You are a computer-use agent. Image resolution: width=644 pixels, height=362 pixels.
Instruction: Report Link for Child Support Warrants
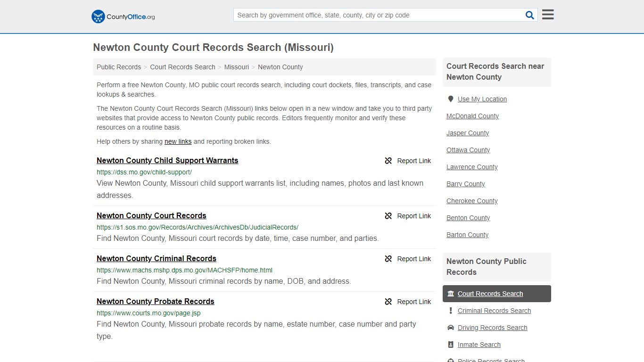pyautogui.click(x=408, y=161)
